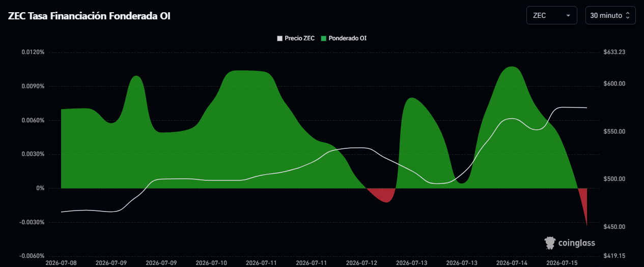This screenshot has width=644, height=267.
Task: Toggle the Precio ZEC legend series
Action: click(x=295, y=38)
